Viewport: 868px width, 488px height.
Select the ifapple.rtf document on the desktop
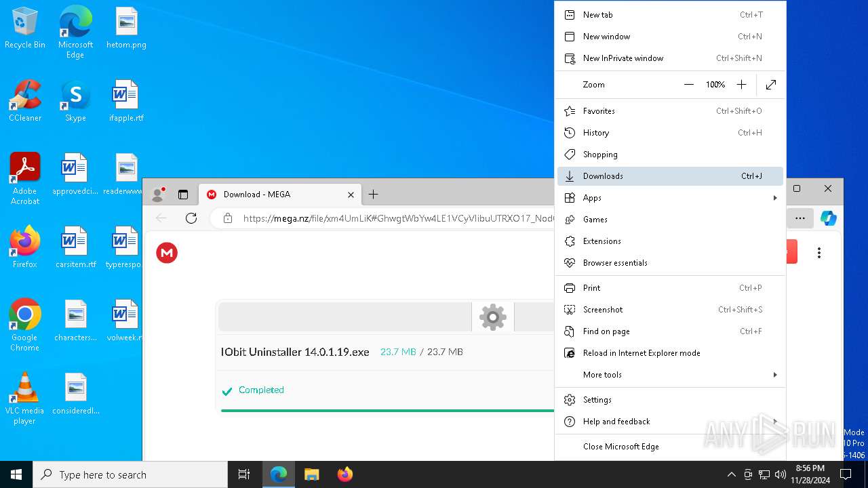click(126, 101)
